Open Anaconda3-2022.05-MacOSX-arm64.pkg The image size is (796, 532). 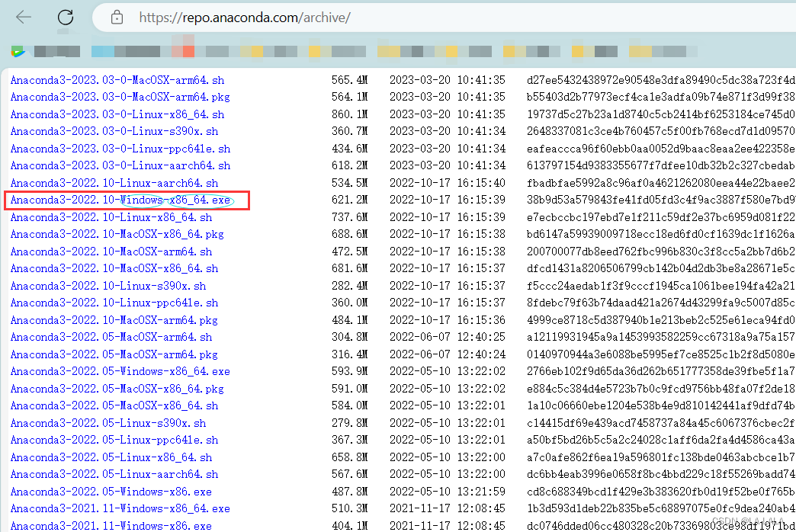click(114, 355)
